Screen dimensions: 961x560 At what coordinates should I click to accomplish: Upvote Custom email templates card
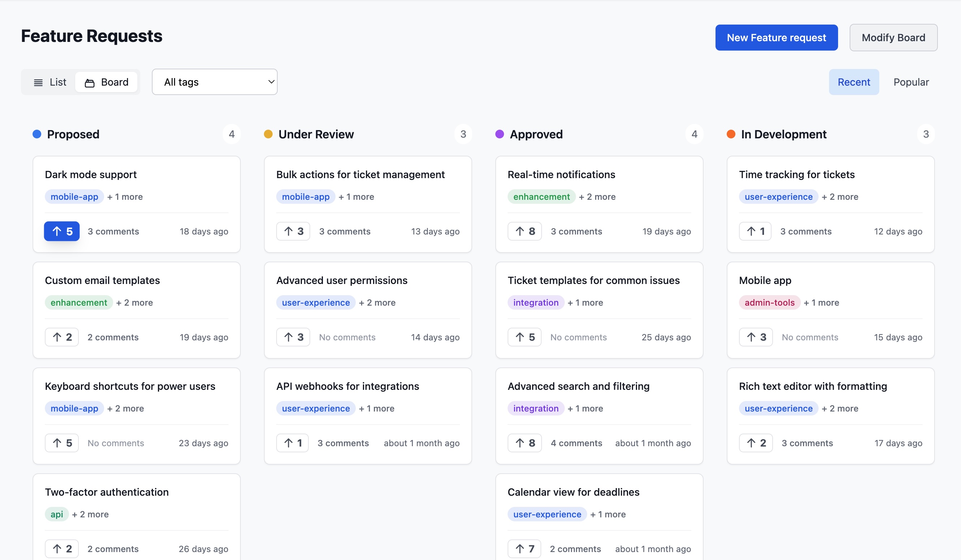point(62,337)
